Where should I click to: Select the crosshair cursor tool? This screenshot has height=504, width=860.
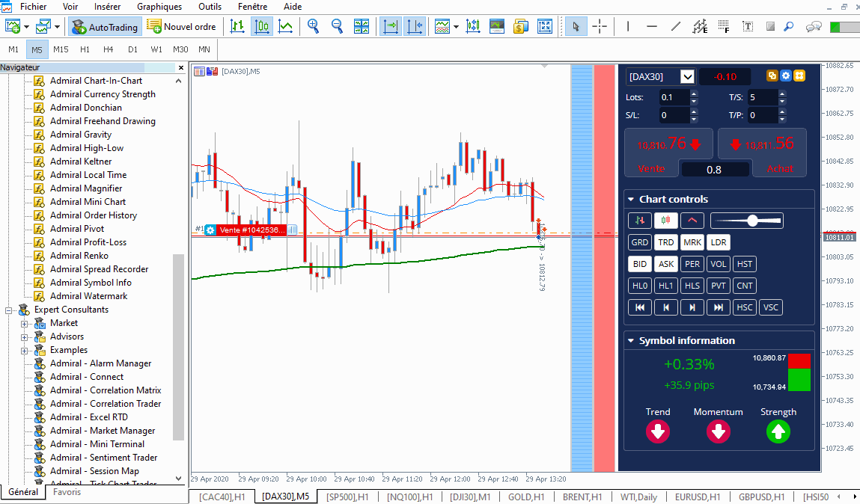pos(600,27)
